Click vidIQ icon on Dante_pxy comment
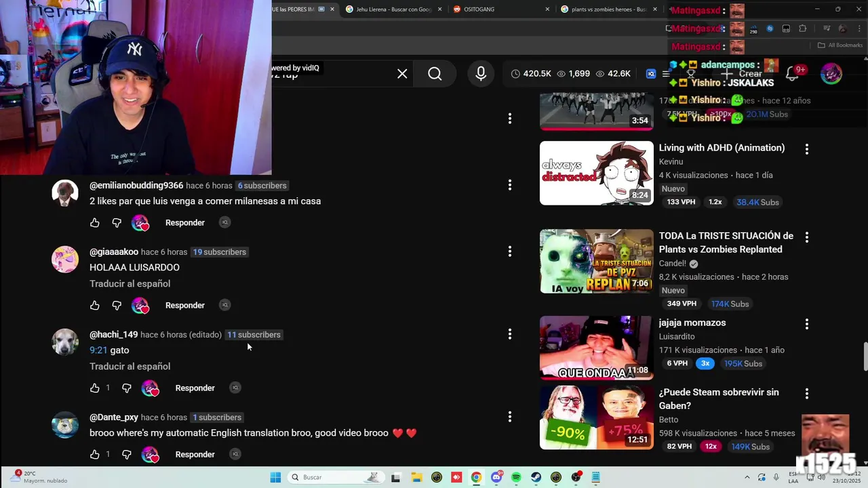868x488 pixels. pos(235,454)
